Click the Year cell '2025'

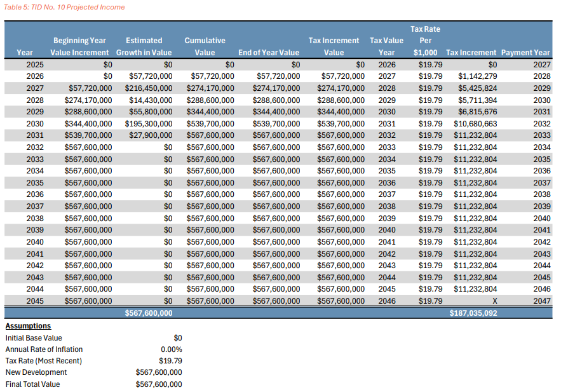click(35, 65)
